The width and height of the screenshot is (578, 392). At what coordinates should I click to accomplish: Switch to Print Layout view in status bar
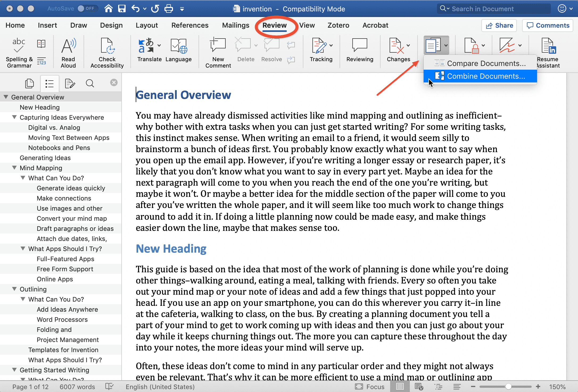(x=400, y=386)
